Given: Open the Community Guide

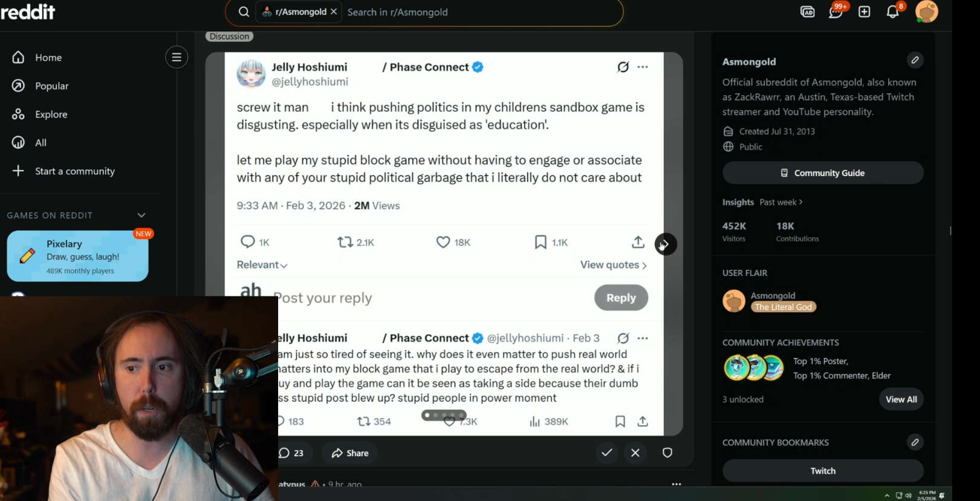Looking at the screenshot, I should pyautogui.click(x=823, y=173).
